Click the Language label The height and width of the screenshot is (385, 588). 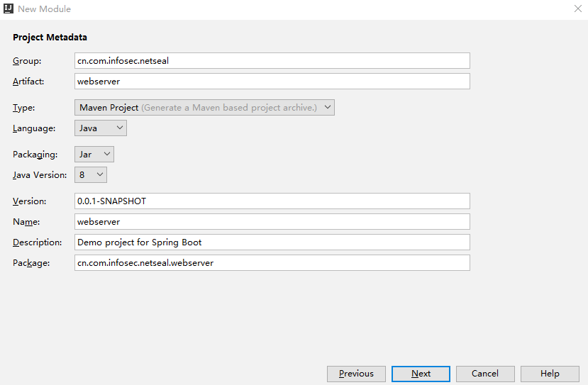tap(34, 128)
